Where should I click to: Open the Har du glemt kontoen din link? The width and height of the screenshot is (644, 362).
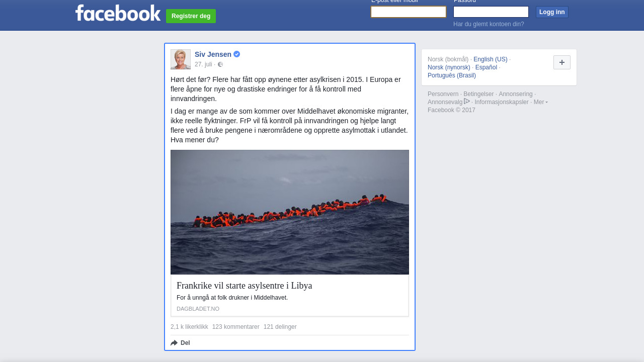tap(489, 24)
